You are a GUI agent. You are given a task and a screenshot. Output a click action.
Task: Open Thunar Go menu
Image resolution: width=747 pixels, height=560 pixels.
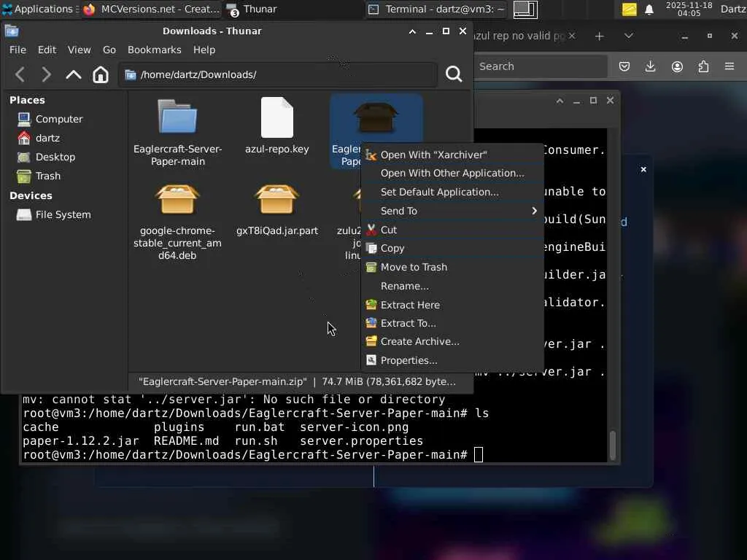coord(109,50)
